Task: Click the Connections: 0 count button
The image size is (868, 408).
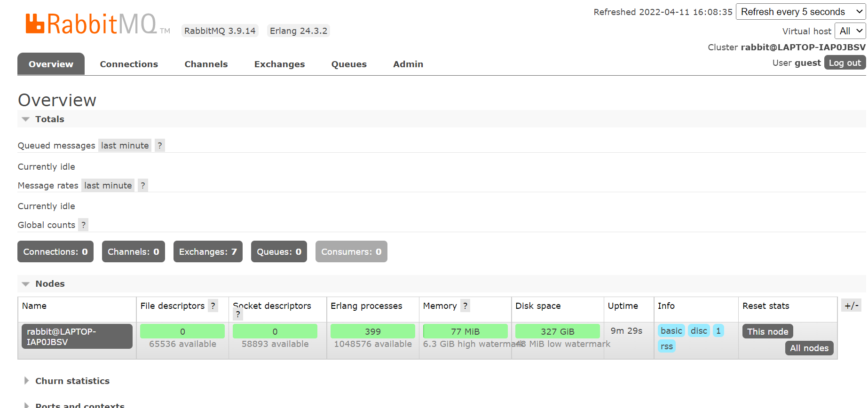Action: click(x=55, y=251)
